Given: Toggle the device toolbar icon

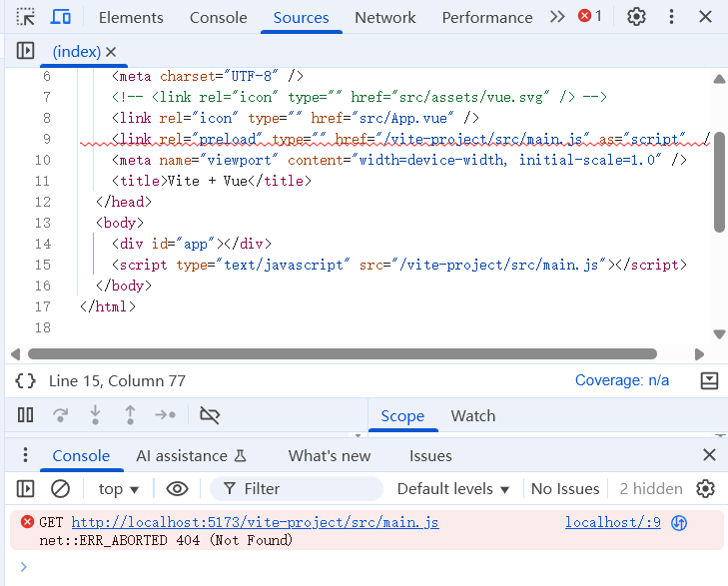Looking at the screenshot, I should click(x=60, y=17).
